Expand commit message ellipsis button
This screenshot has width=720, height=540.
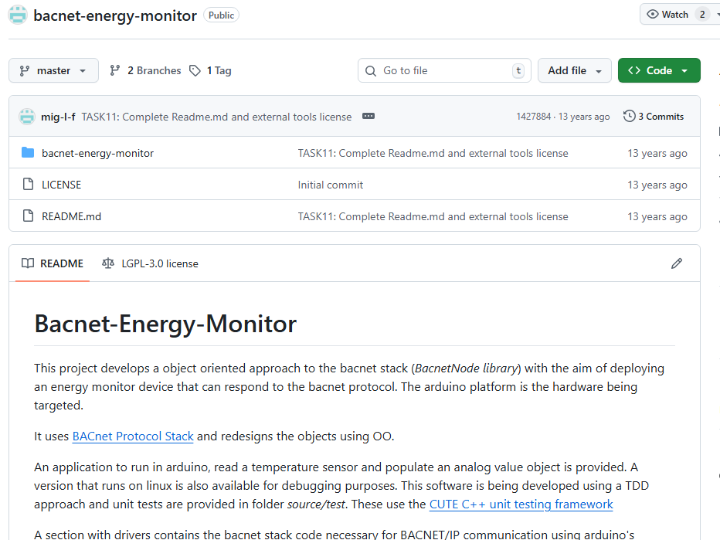click(368, 116)
